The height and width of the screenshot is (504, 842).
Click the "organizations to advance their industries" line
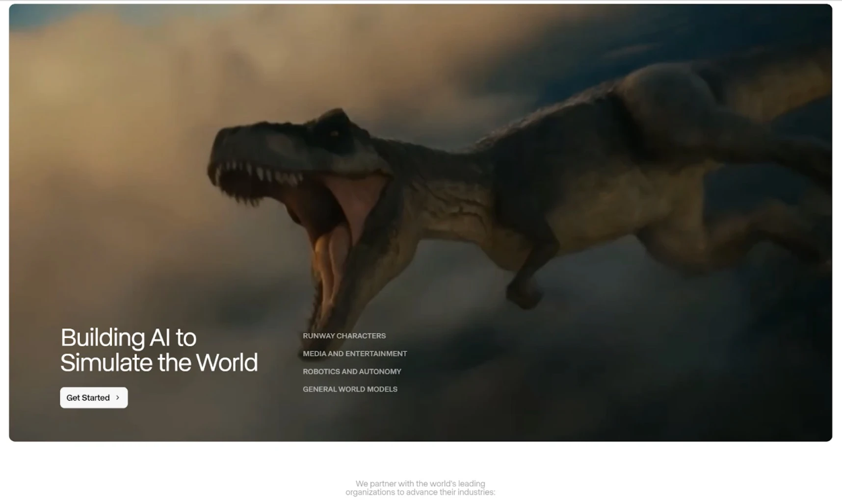[420, 492]
